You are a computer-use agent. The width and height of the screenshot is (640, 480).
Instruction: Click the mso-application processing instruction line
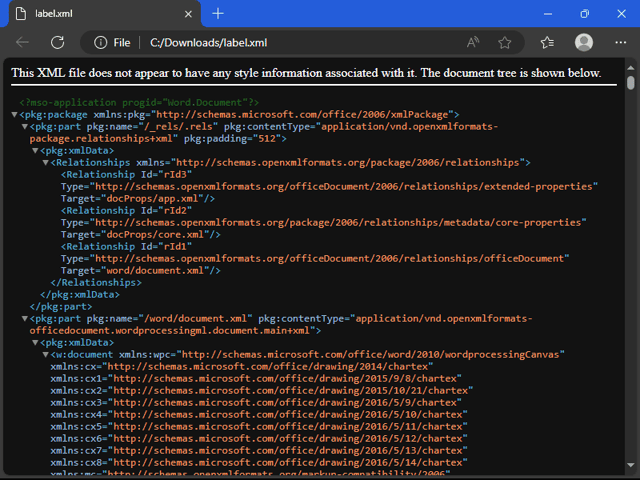point(139,102)
